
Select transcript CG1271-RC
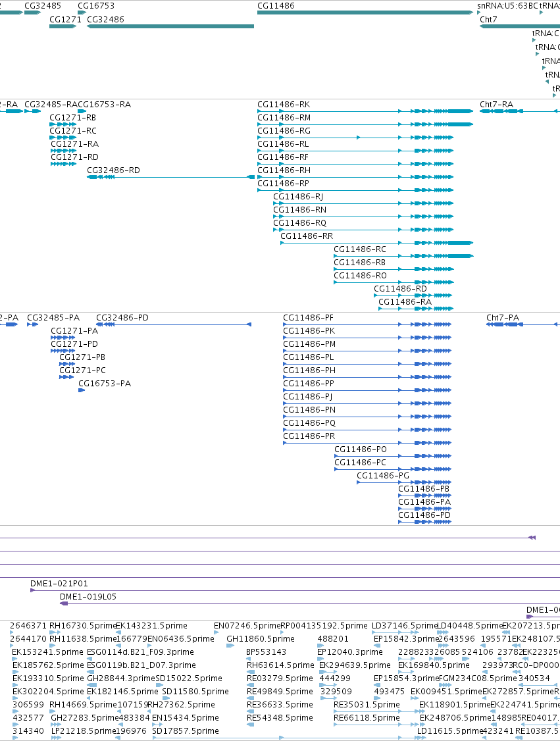pyautogui.click(x=73, y=131)
